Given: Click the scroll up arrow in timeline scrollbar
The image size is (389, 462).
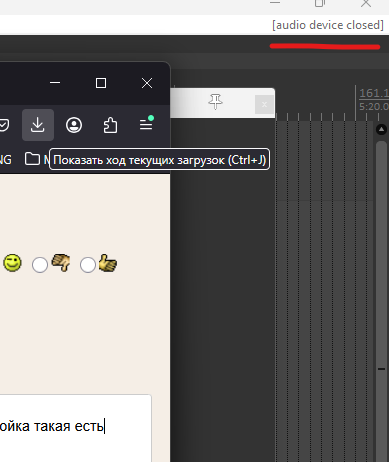Looking at the screenshot, I should coord(381,129).
